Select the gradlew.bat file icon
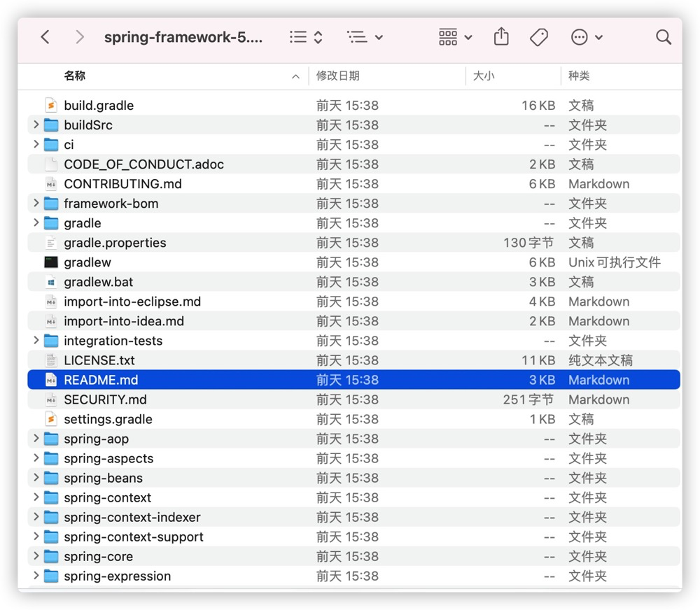Screen dimensions: 700x610 click(x=51, y=282)
